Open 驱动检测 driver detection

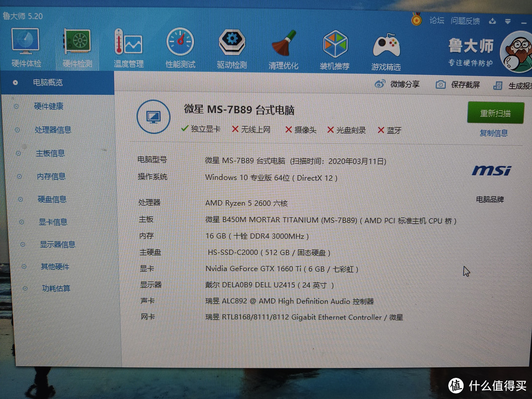click(232, 49)
